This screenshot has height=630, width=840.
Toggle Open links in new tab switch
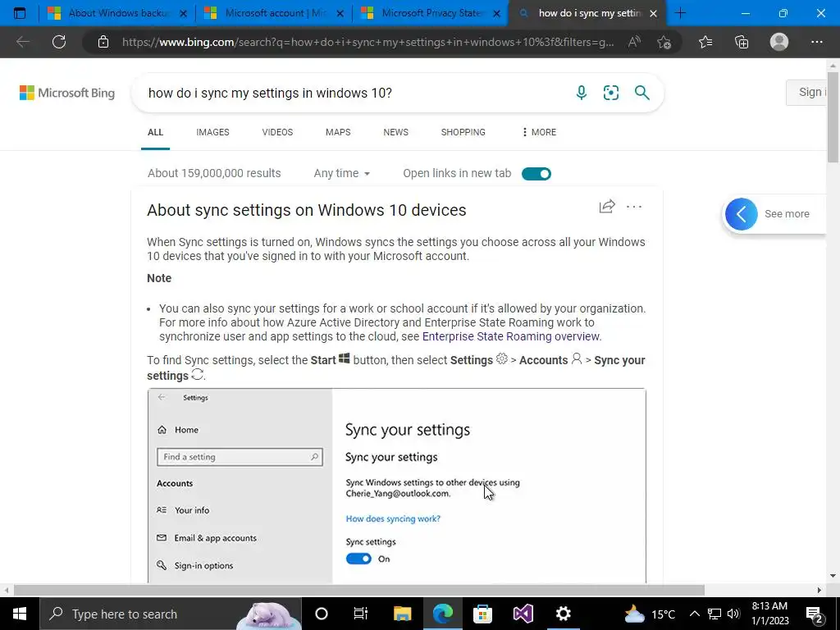[536, 174]
